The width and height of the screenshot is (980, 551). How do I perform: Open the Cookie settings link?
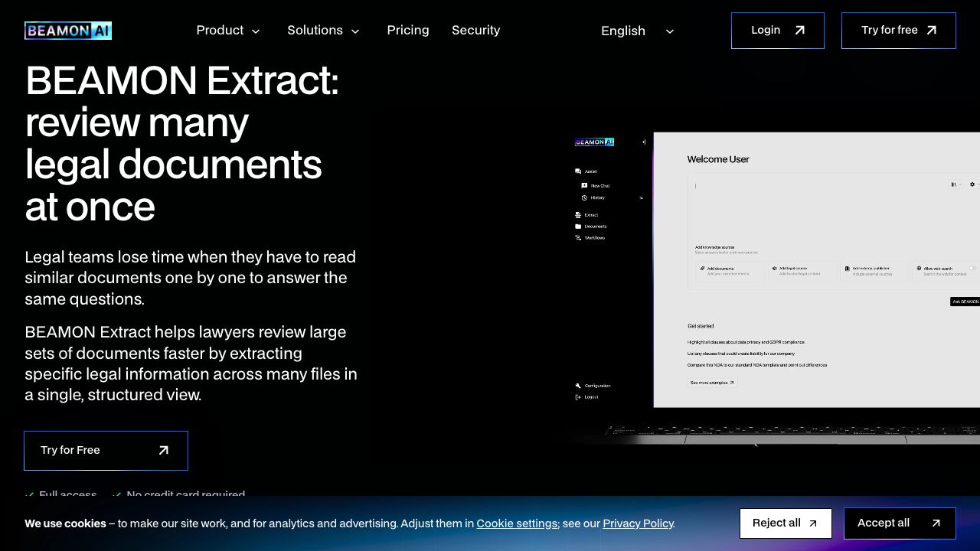pyautogui.click(x=517, y=523)
